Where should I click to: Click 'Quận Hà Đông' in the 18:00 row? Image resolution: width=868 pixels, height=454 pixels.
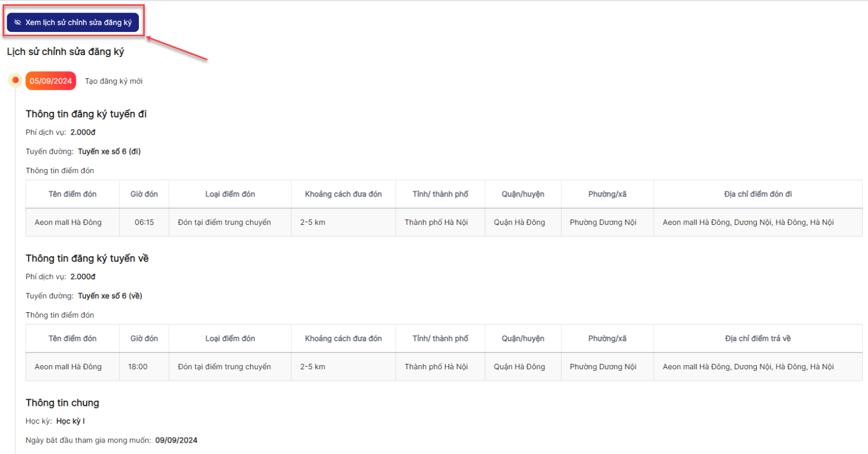point(519,367)
